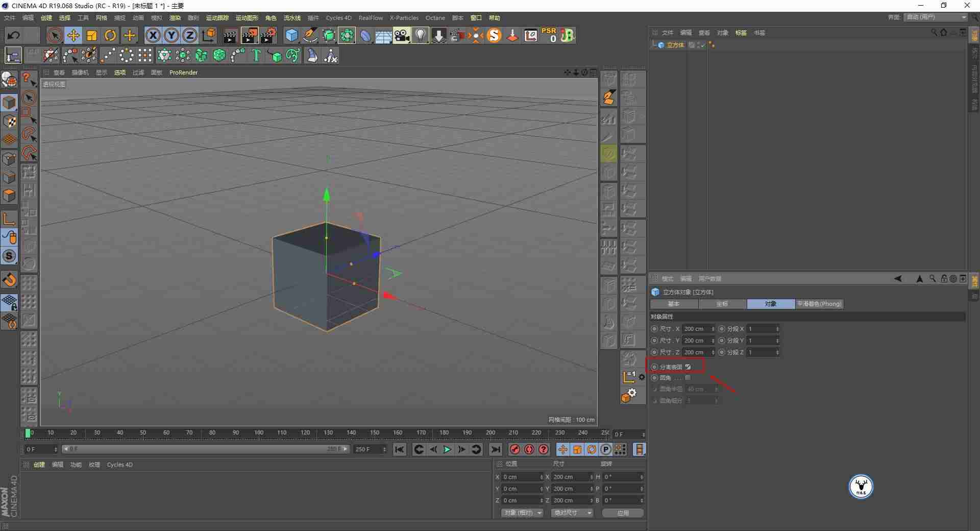This screenshot has height=531, width=980.
Task: Click the green playhead at frame 0
Action: click(28, 433)
